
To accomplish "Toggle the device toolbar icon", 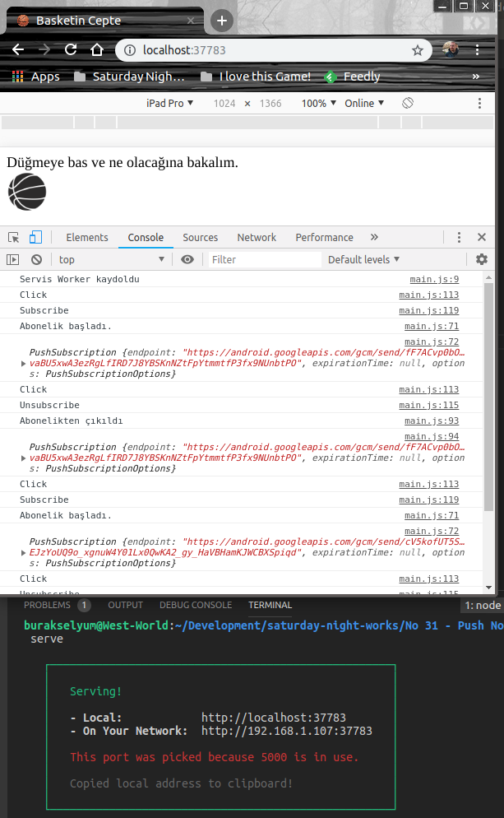I will [36, 237].
